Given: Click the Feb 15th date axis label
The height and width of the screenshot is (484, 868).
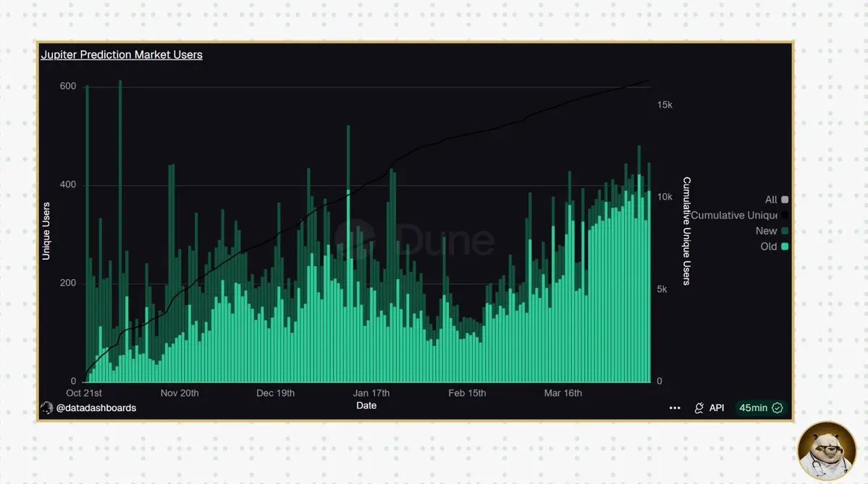Looking at the screenshot, I should [467, 394].
